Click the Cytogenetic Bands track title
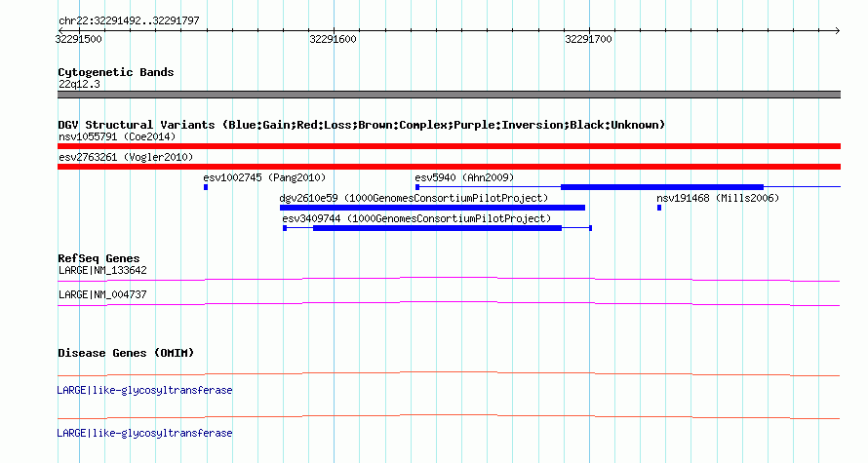 pyautogui.click(x=116, y=72)
